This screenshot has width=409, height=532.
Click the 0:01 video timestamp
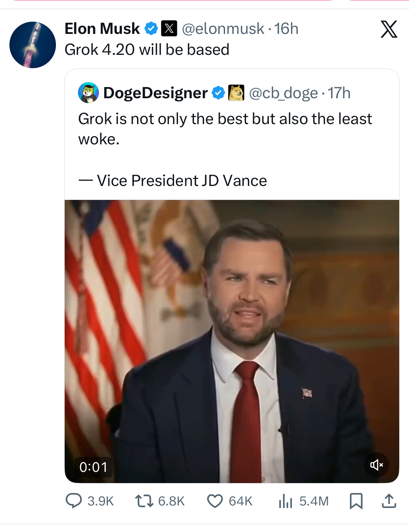click(x=93, y=467)
